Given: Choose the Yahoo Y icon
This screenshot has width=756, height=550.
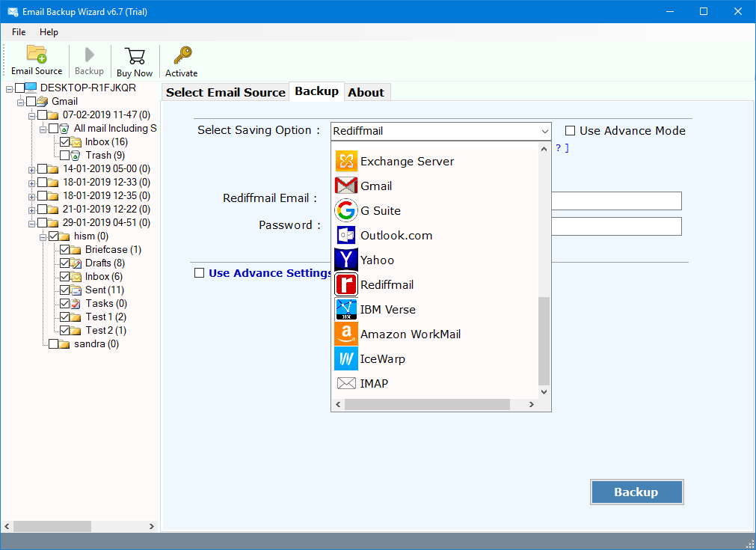Looking at the screenshot, I should tap(346, 260).
